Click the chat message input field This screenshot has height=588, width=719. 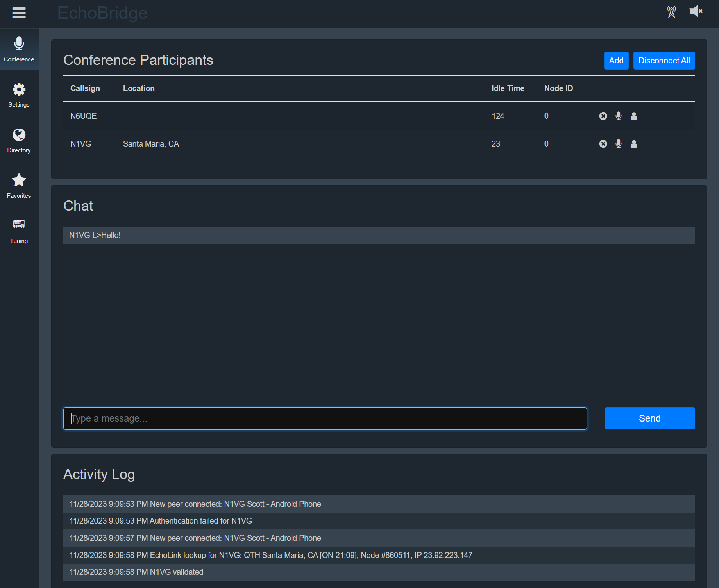pos(325,418)
